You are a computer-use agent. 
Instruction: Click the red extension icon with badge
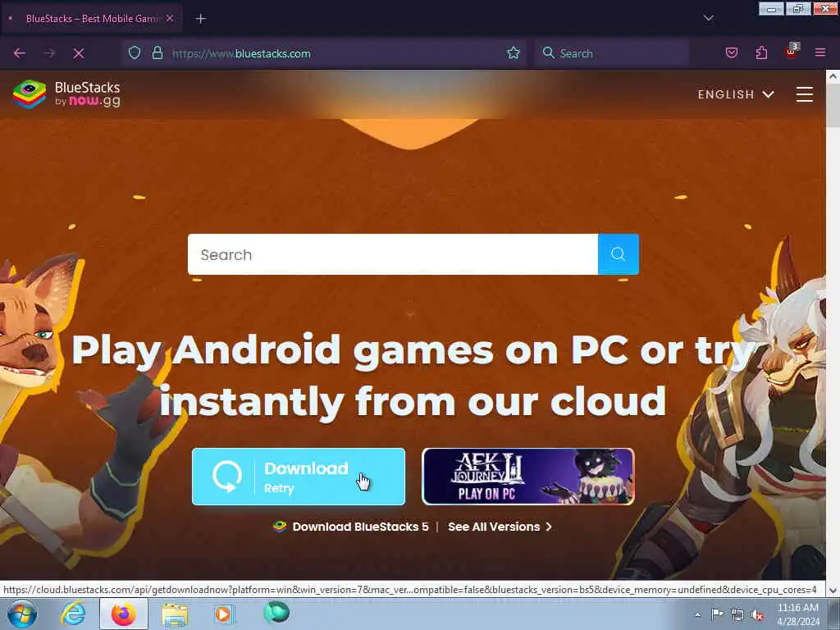point(792,52)
